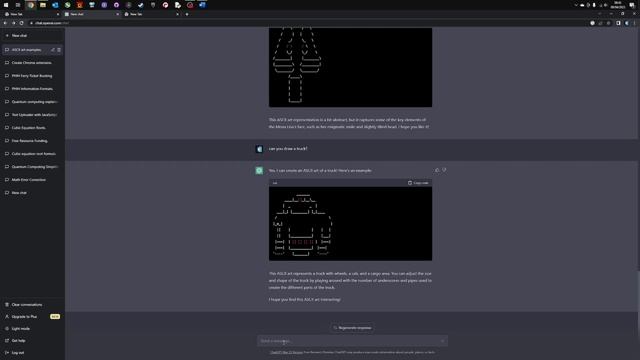The width and height of the screenshot is (640, 360).
Task: Open the ASCII art examples conversation
Action: 26,50
